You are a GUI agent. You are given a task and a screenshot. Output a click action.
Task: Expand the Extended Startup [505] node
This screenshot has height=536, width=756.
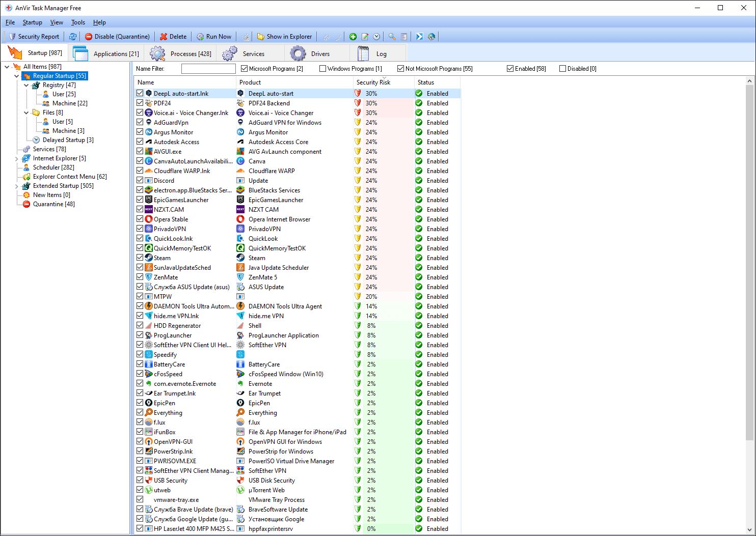coord(16,186)
